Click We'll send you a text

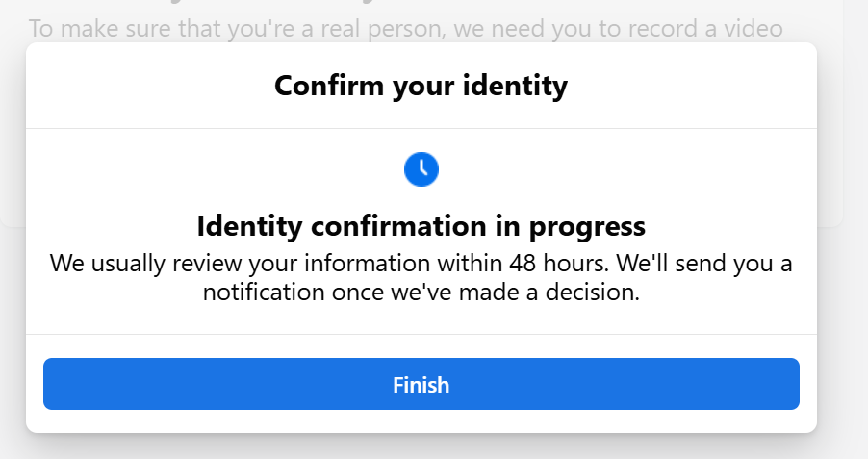(x=704, y=263)
